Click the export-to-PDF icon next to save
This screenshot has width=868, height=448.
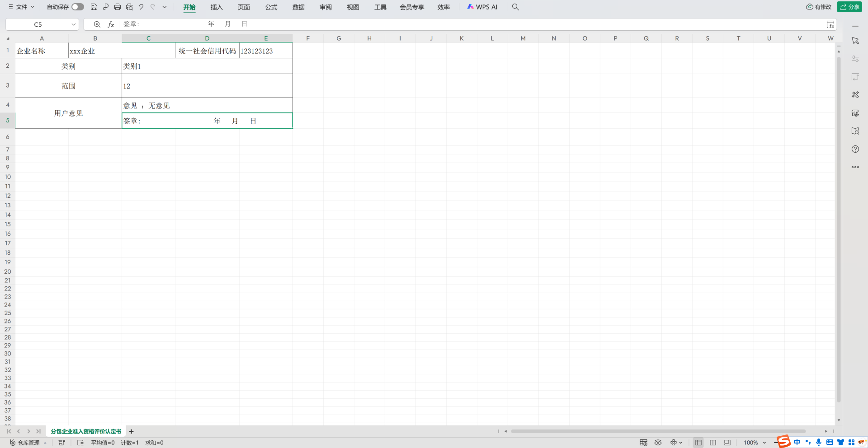[x=106, y=7]
